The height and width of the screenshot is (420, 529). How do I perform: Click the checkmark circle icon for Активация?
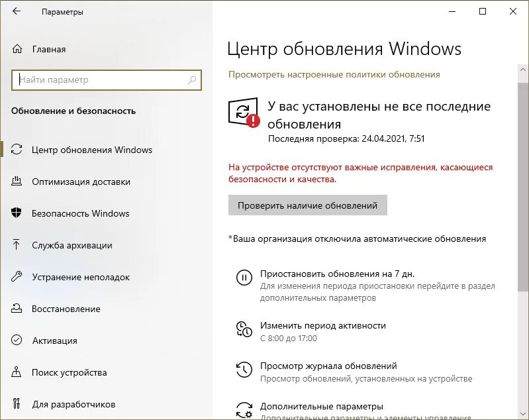17,340
